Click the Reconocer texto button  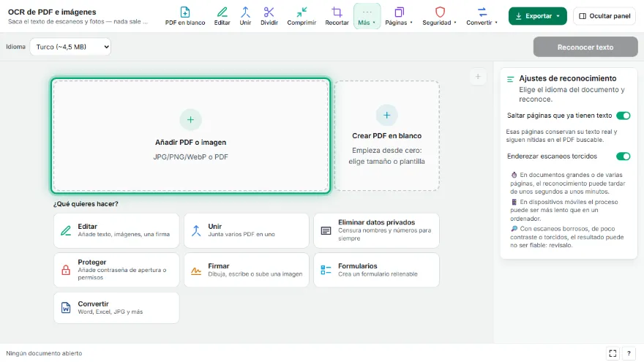(x=585, y=48)
